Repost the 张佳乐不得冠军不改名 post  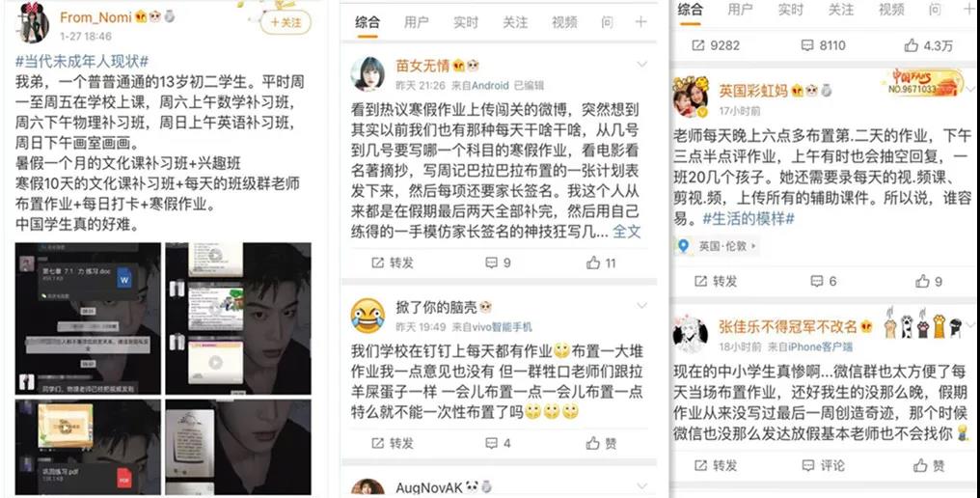pyautogui.click(x=716, y=465)
